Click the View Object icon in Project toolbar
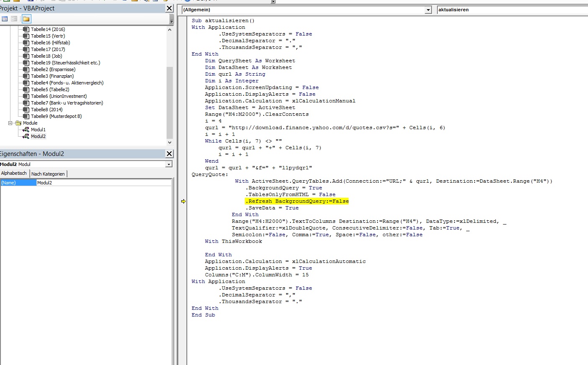The height and width of the screenshot is (365, 588). (x=14, y=19)
